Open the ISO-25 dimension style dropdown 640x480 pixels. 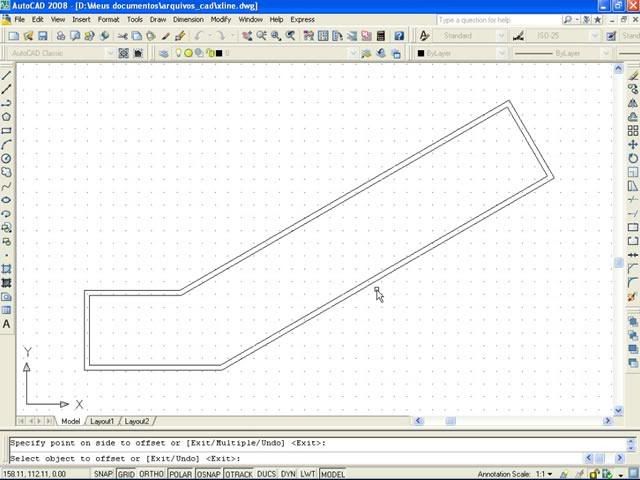coord(595,36)
